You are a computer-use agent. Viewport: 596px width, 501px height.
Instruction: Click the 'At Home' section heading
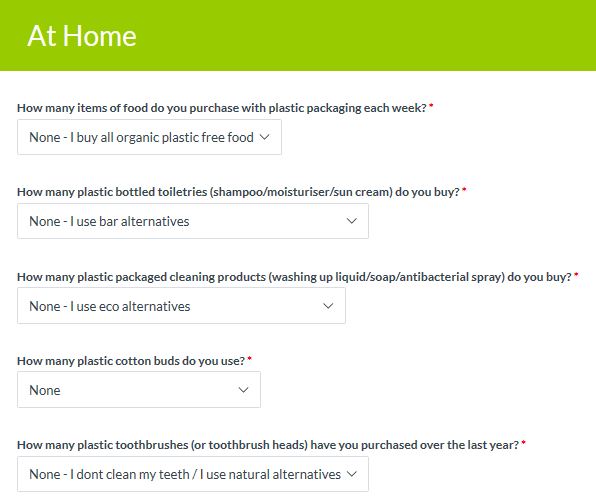[x=82, y=36]
